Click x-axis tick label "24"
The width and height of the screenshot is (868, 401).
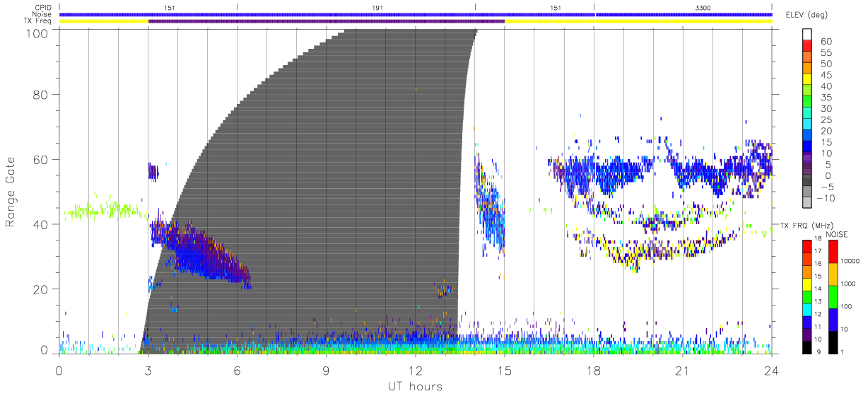pos(771,370)
